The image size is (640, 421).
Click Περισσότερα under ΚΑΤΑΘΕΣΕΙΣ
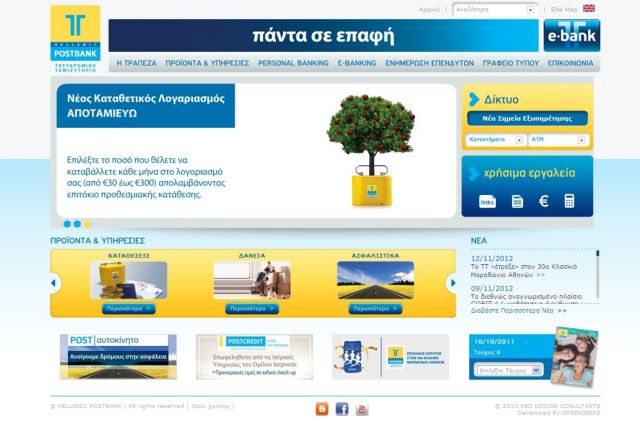129,309
